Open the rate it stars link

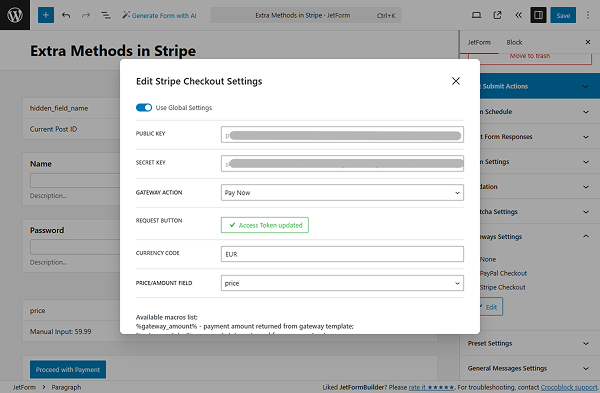point(431,387)
